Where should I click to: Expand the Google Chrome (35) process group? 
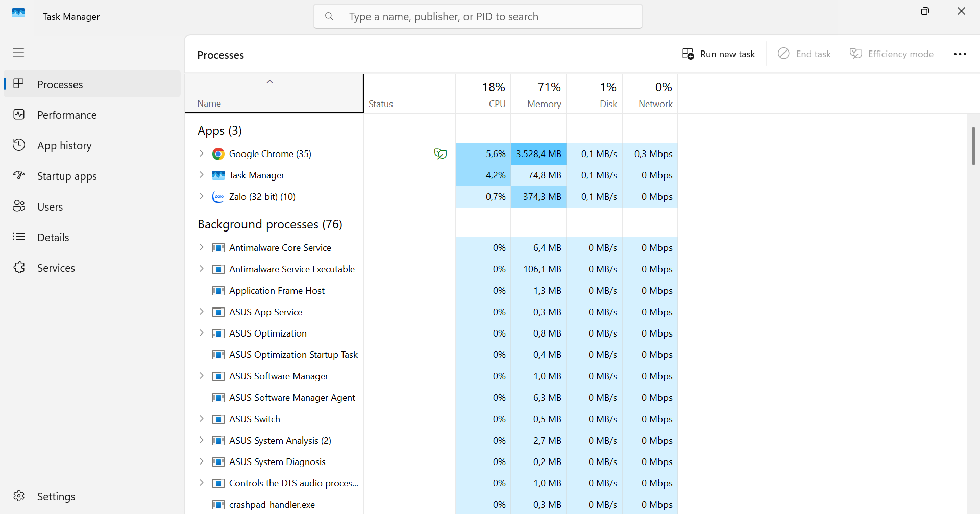pos(202,153)
